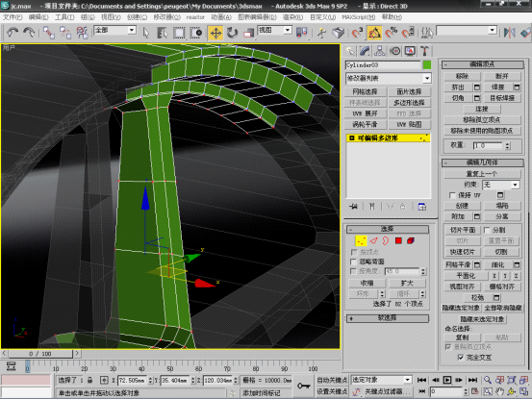Switch to Vertex sub-object selection mode
This screenshot has height=399, width=532.
click(361, 241)
